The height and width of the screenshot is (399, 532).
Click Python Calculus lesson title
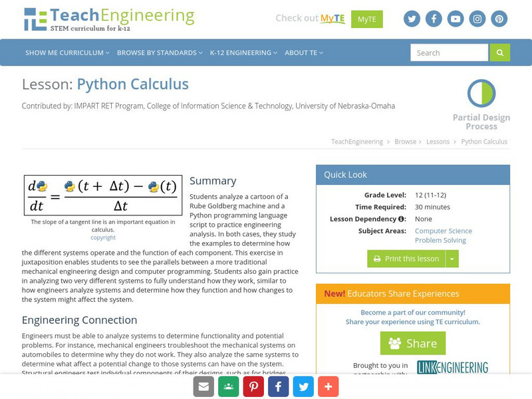pyautogui.click(x=132, y=84)
